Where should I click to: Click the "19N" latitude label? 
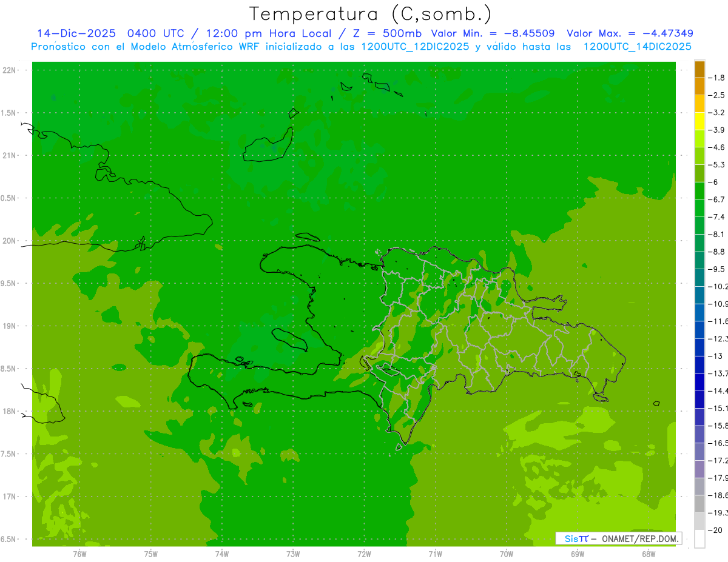[10, 326]
